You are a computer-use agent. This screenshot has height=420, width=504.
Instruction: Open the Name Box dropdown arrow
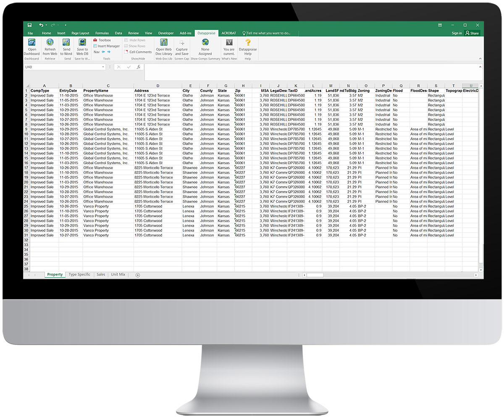click(103, 67)
